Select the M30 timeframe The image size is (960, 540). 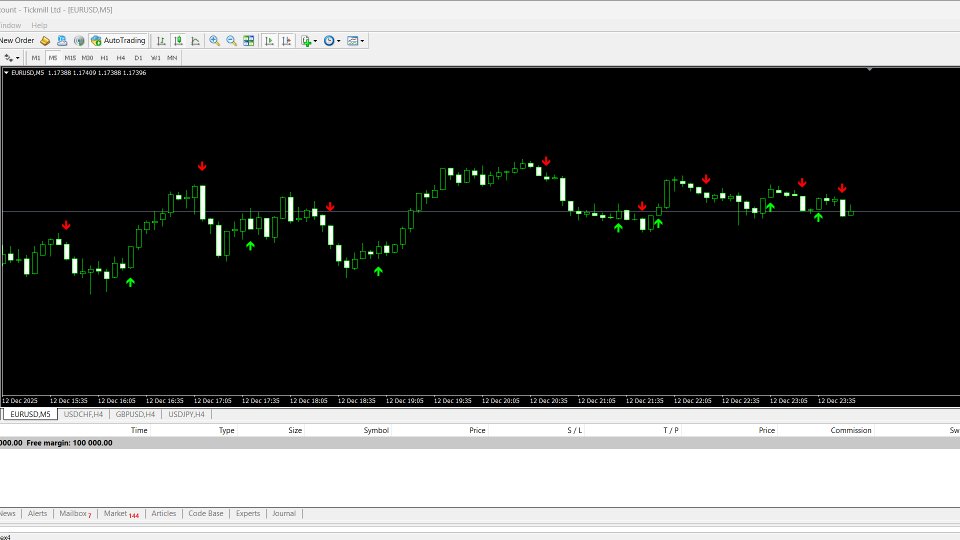87,58
